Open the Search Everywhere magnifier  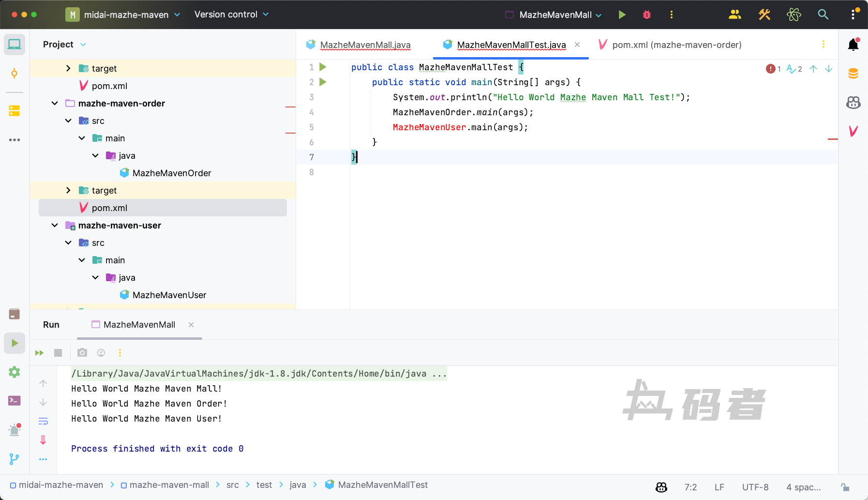point(823,15)
